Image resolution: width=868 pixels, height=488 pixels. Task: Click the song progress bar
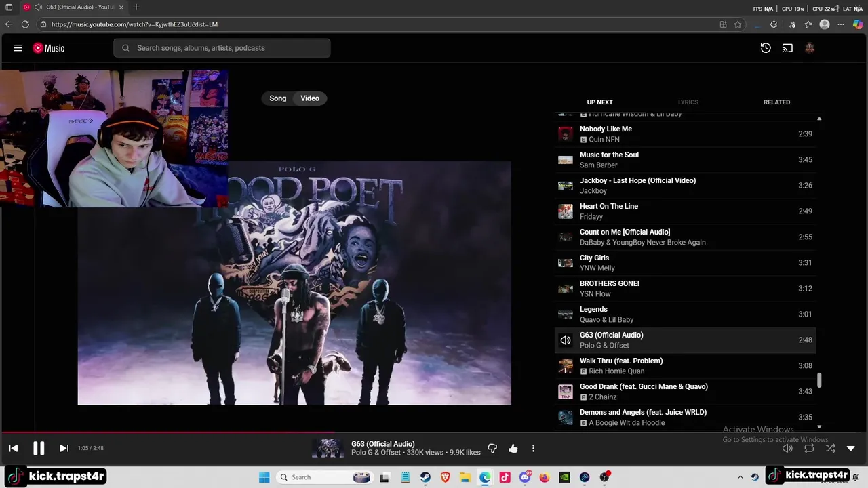(434, 432)
